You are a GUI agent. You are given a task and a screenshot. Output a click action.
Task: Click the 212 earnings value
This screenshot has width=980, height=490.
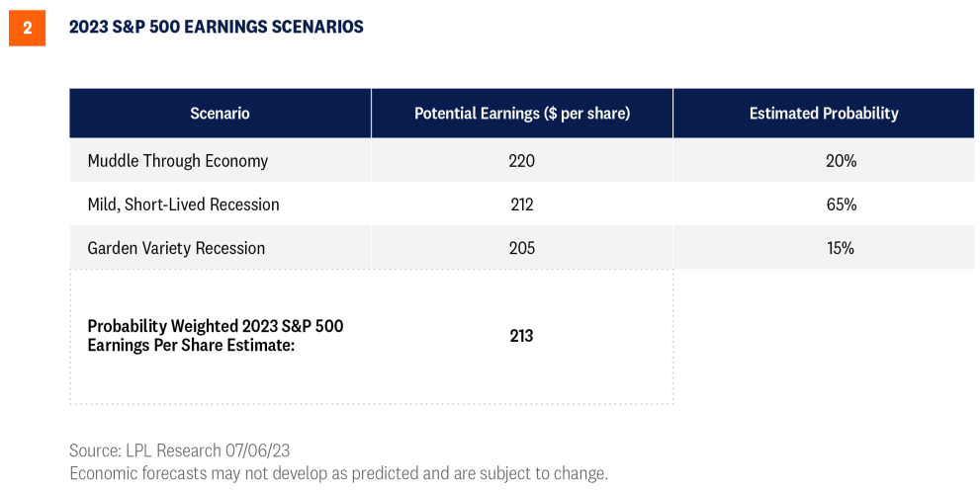[521, 204]
